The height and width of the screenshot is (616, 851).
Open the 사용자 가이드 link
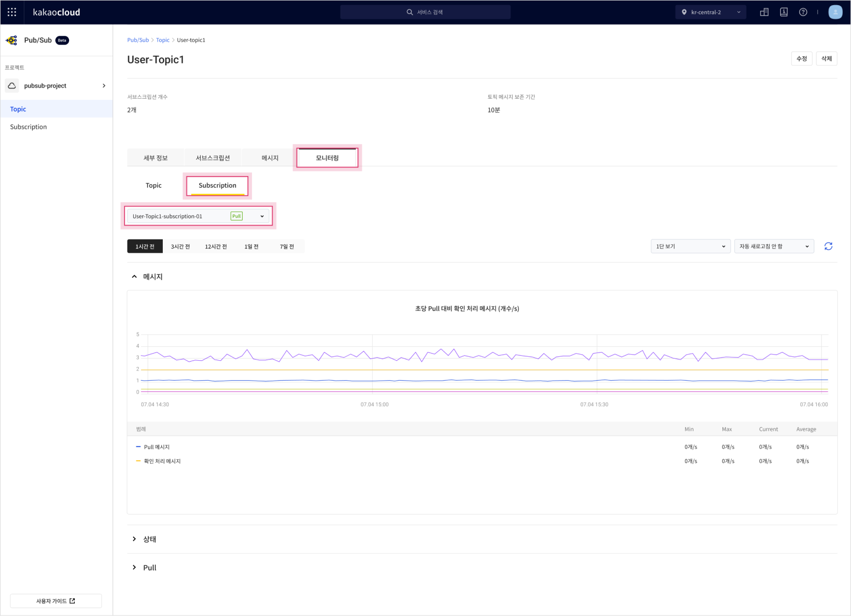56,601
